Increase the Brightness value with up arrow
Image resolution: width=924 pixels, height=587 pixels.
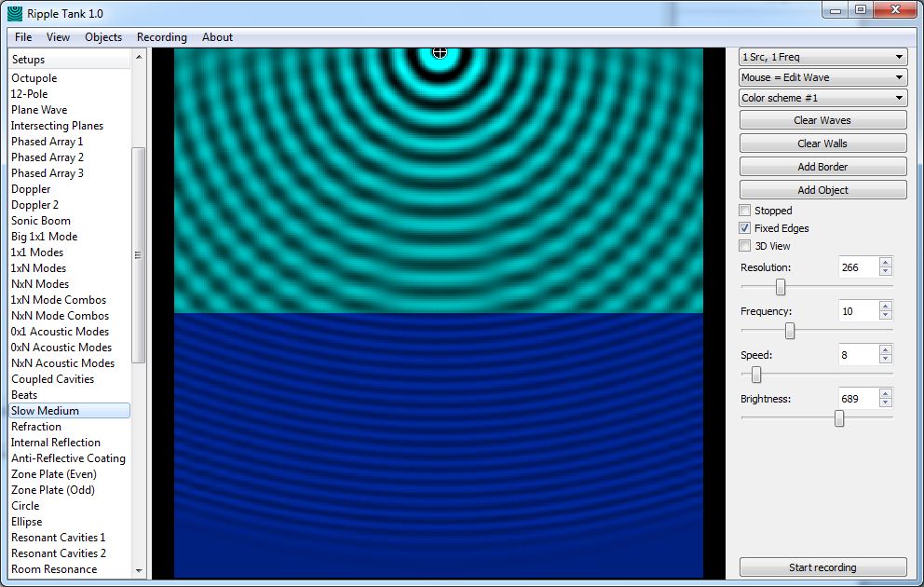pyautogui.click(x=885, y=394)
